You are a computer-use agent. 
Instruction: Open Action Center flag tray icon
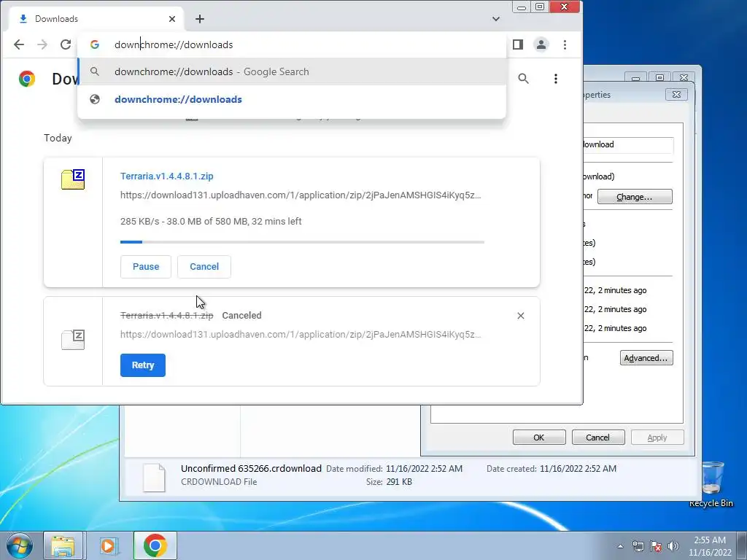click(656, 546)
